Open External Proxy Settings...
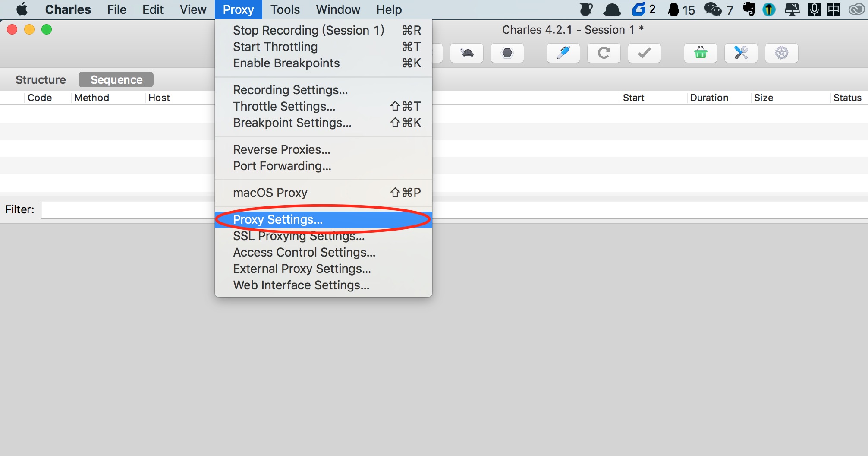868x456 pixels. click(x=324, y=269)
